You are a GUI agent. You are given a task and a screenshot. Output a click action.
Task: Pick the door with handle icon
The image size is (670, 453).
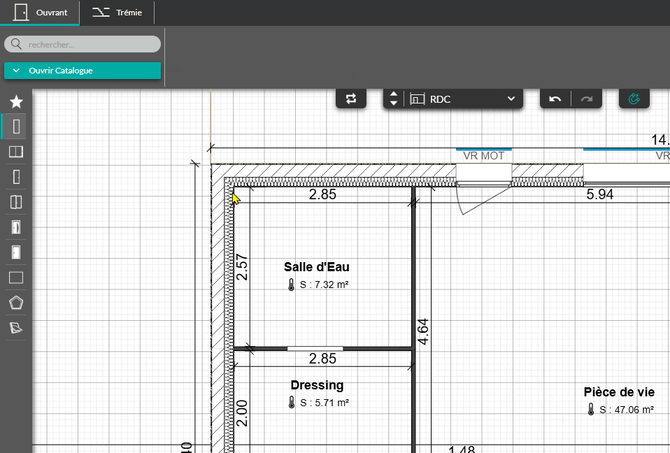point(16,177)
